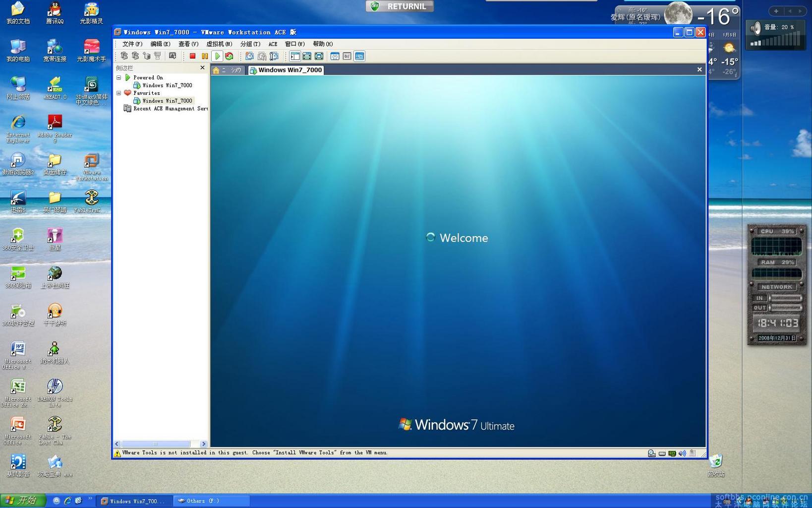Click the Console view toolbar icon
Viewport: 812px width, 508px height.
(x=359, y=56)
